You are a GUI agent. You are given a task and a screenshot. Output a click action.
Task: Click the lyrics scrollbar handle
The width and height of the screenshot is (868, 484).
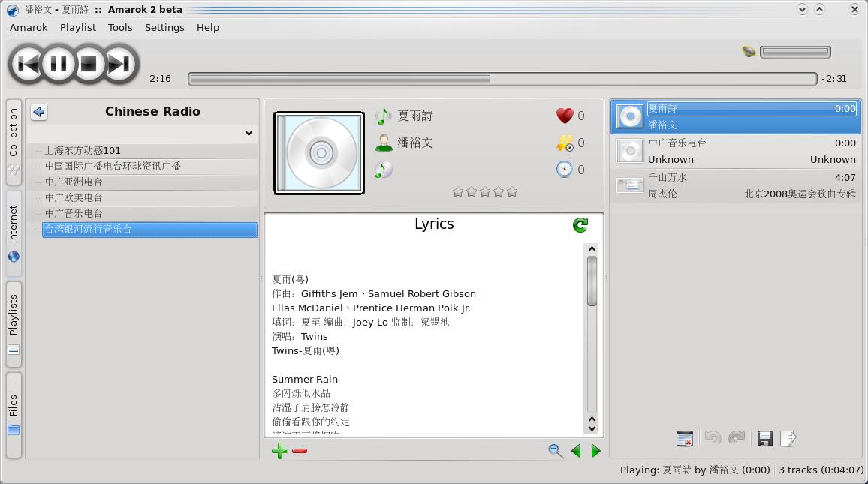(x=592, y=281)
